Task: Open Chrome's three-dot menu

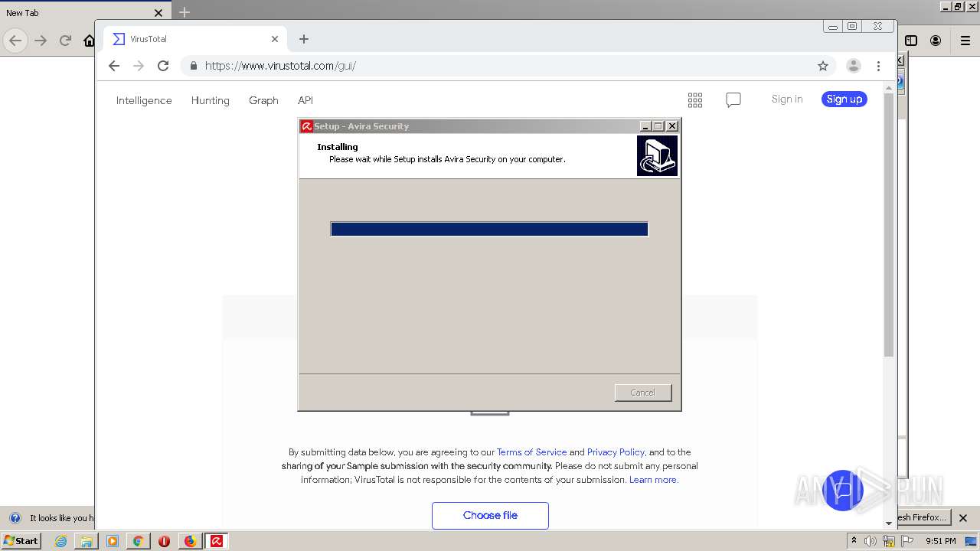Action: tap(878, 66)
